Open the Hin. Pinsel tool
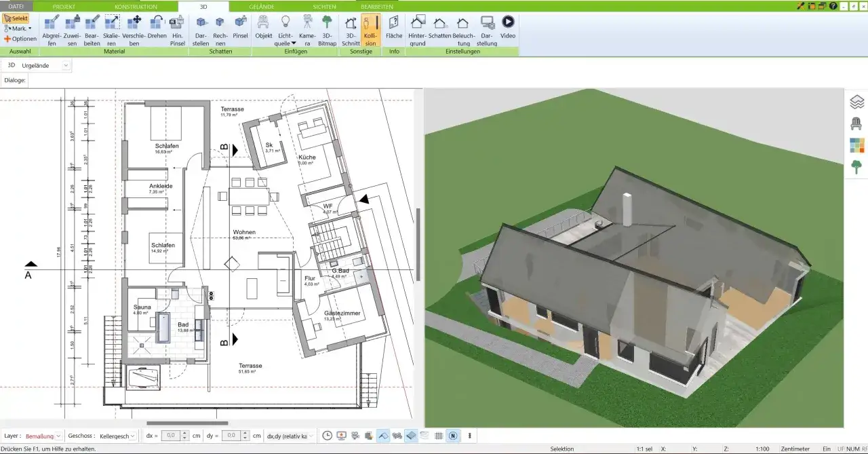Image resolution: width=868 pixels, height=454 pixels. pyautogui.click(x=177, y=30)
